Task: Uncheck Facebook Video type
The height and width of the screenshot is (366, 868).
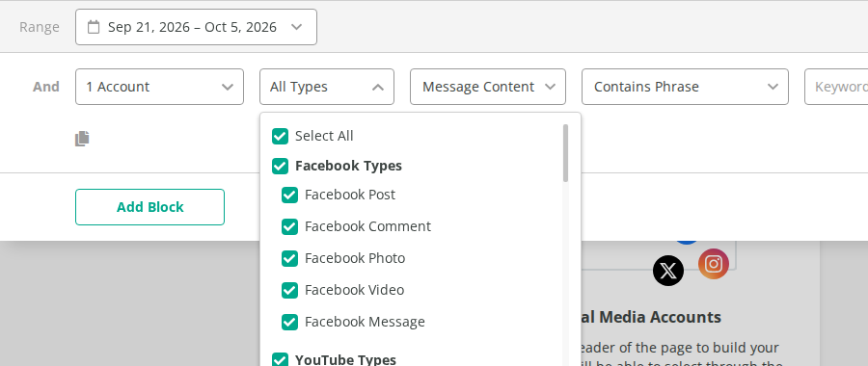Action: (x=289, y=290)
